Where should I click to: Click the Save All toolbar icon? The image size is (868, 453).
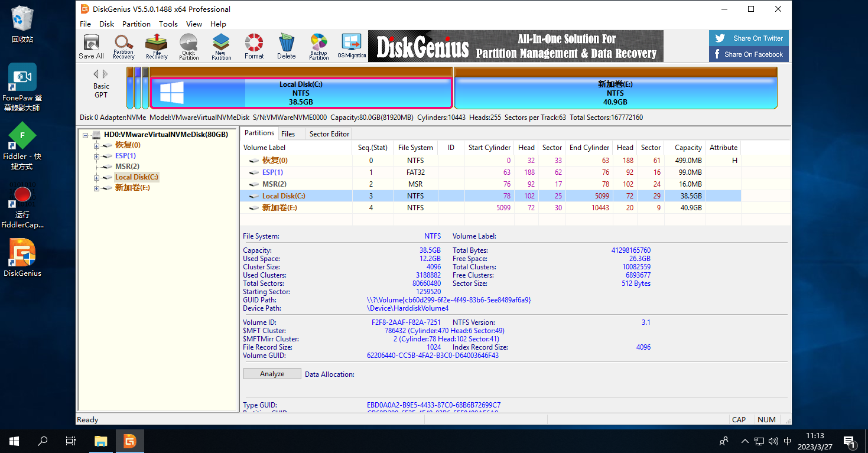(91, 46)
